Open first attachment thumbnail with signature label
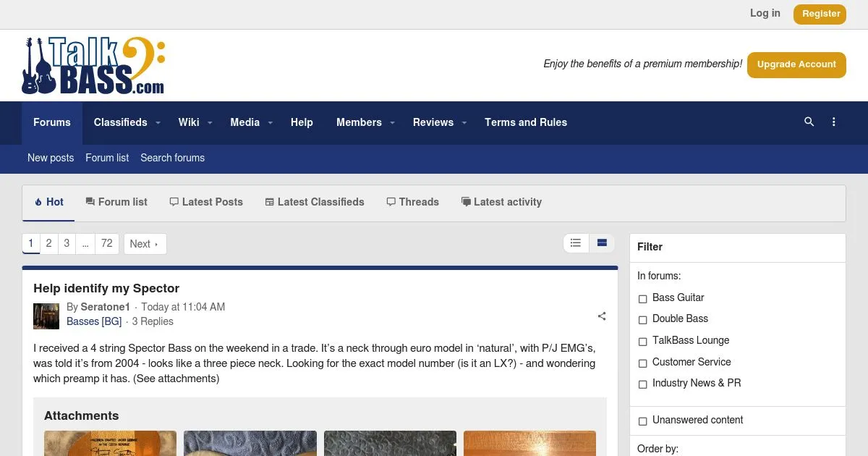Screen dimensions: 868x456 (x=110, y=443)
